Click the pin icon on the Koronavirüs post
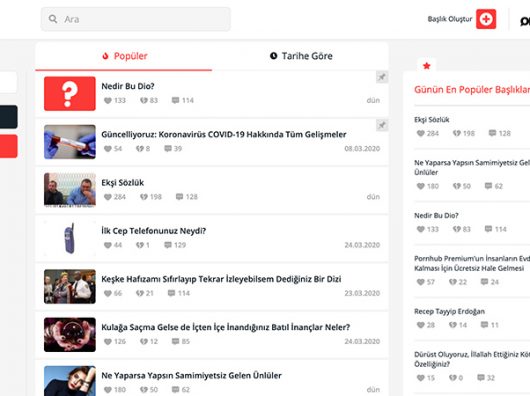 (382, 125)
